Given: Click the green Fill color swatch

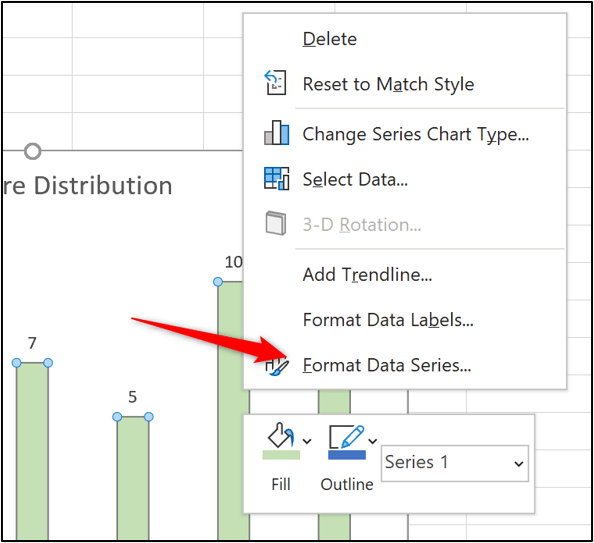Looking at the screenshot, I should (281, 455).
